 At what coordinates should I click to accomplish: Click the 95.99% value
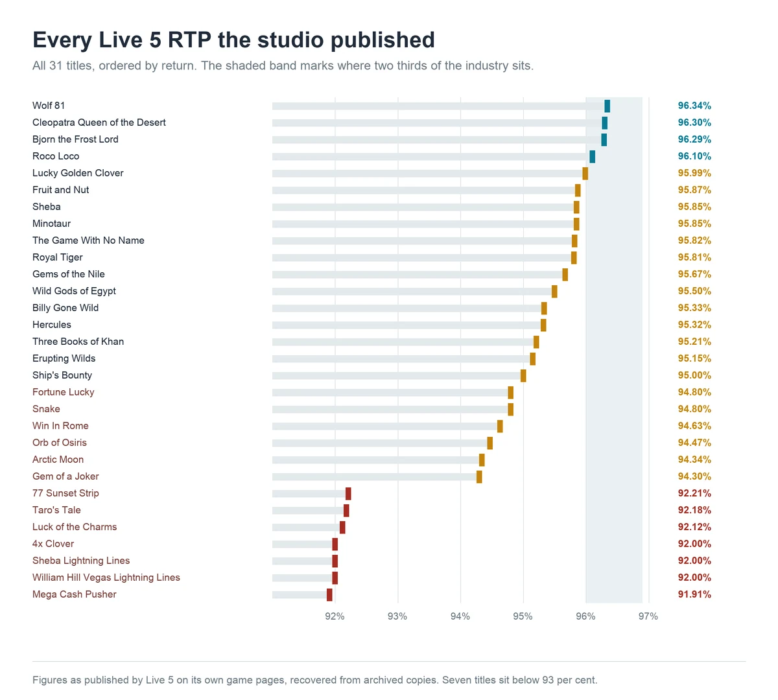(x=694, y=173)
